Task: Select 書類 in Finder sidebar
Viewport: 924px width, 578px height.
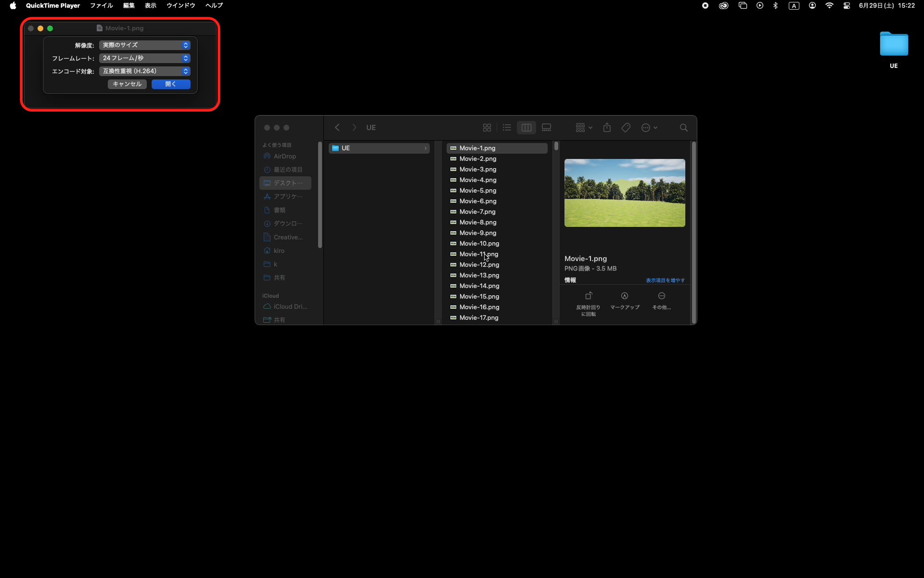Action: click(285, 210)
